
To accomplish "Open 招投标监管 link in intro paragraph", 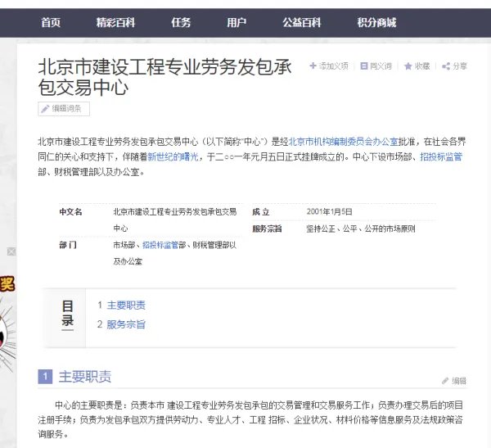I will [x=441, y=156].
